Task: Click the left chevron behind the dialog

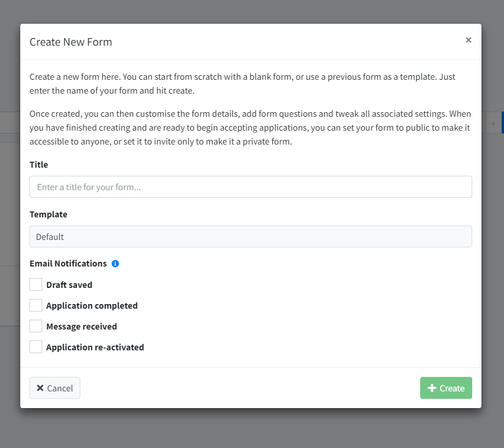Action: (x=493, y=123)
